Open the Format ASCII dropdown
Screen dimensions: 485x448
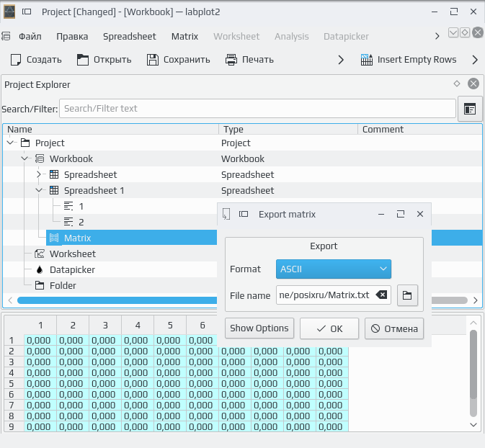[334, 269]
